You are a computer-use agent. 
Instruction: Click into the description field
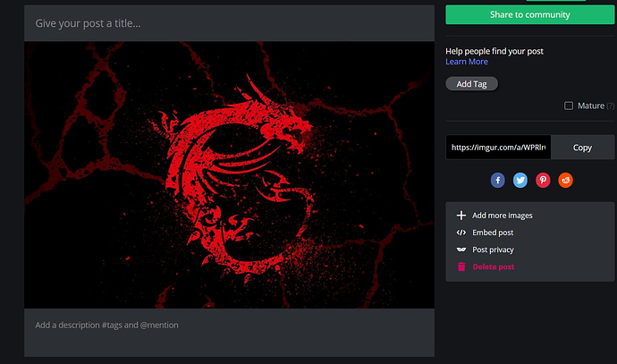[x=229, y=333]
